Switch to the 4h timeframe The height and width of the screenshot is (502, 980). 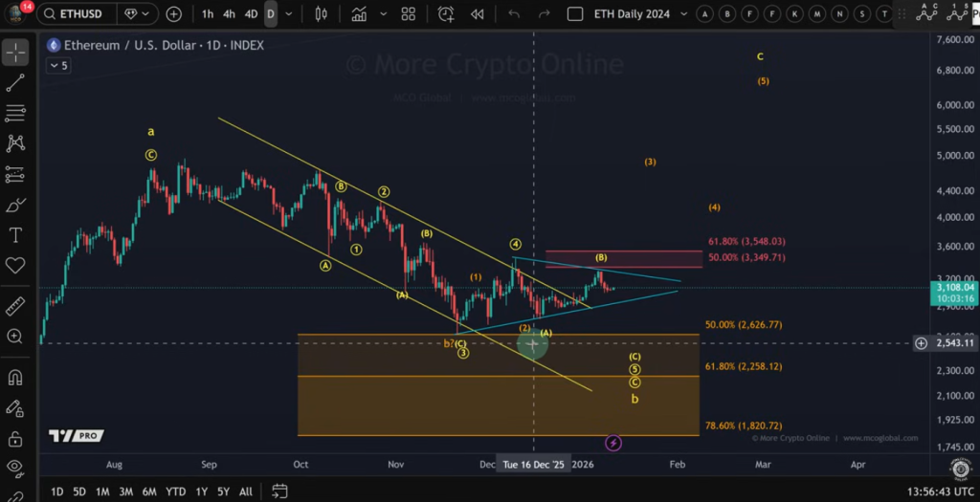coord(229,14)
